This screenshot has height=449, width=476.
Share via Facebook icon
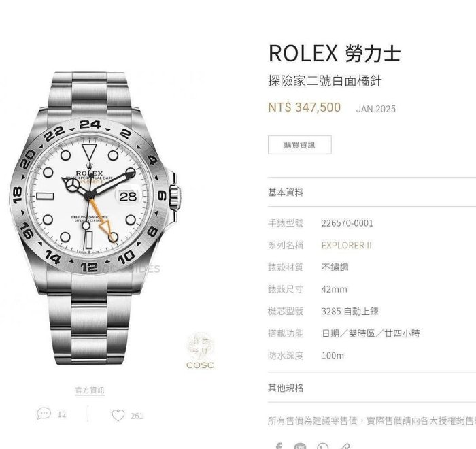(278, 446)
